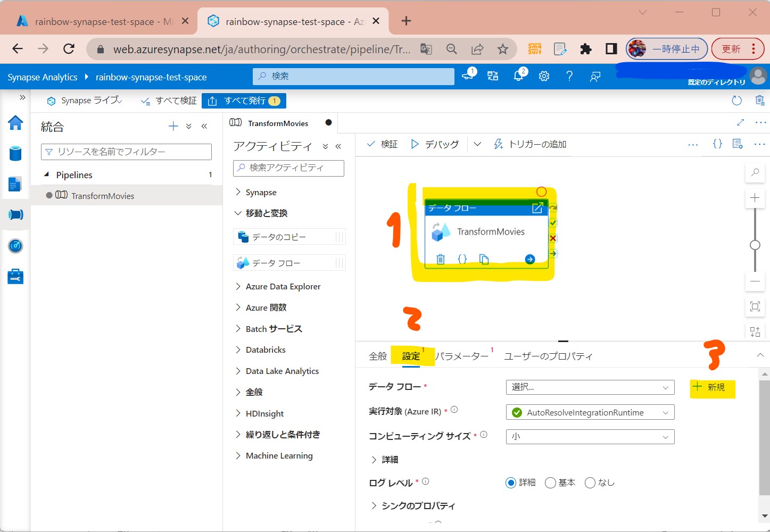Open pipeline code view braces icon

click(717, 144)
